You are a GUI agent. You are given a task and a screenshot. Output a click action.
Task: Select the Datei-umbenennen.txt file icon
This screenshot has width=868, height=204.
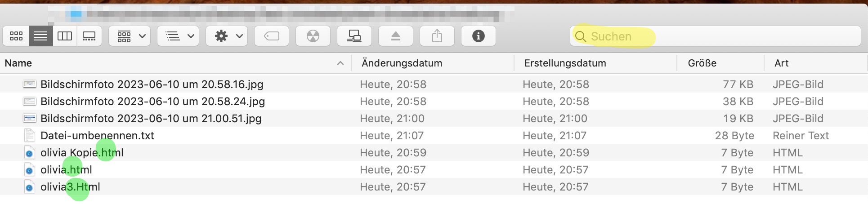30,135
